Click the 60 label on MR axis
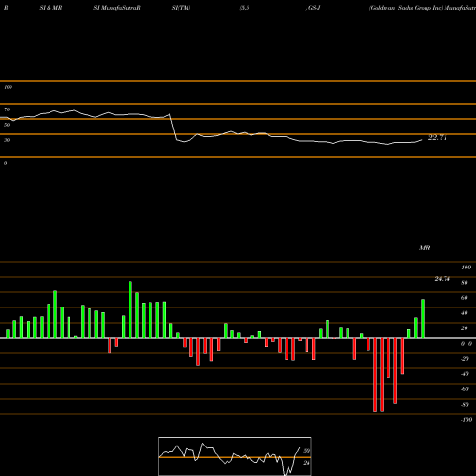Screen dimensions: 476x476 tap(465, 298)
